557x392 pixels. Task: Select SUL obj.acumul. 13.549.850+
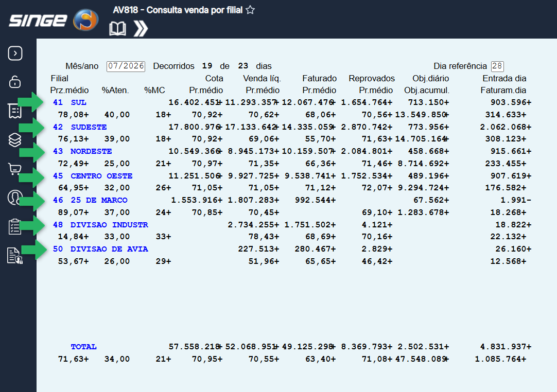point(422,115)
